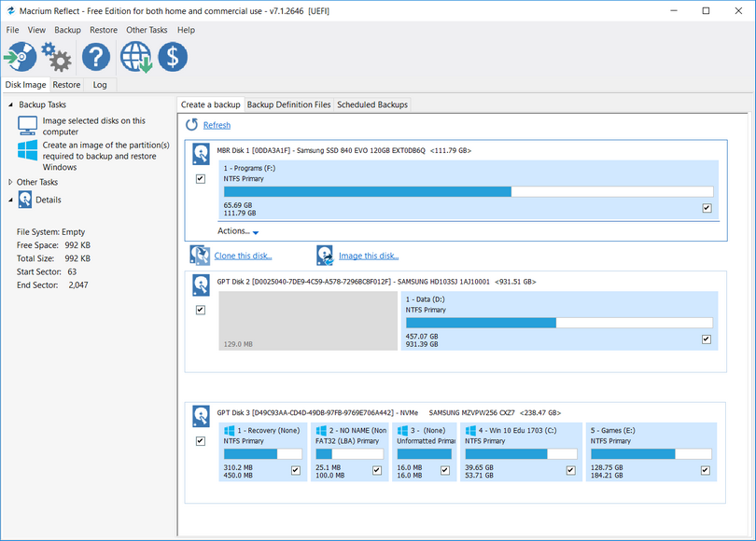
Task: Click the Image this disk icon
Action: pyautogui.click(x=325, y=256)
